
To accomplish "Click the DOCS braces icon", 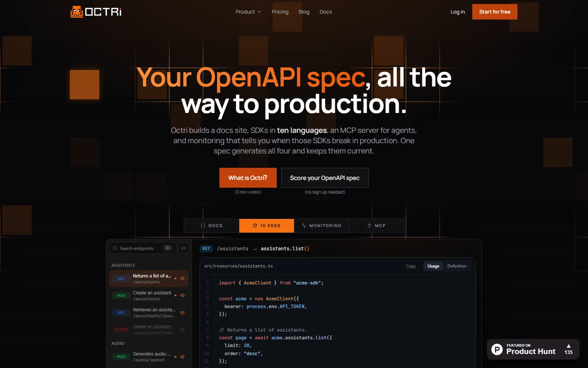I will [x=203, y=226].
